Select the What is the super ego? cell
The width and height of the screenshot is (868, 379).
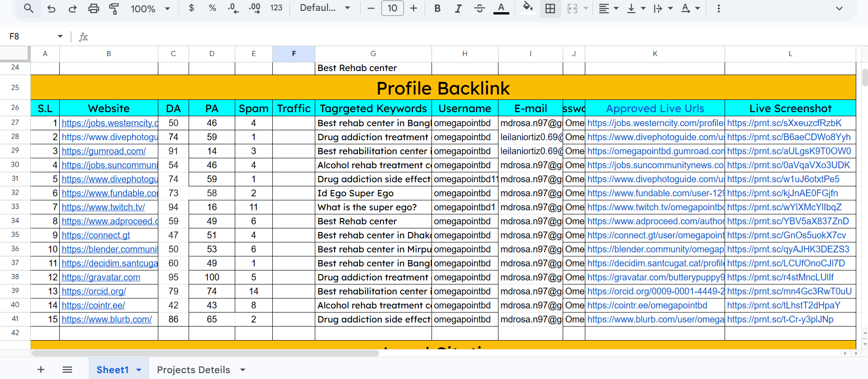coord(373,207)
